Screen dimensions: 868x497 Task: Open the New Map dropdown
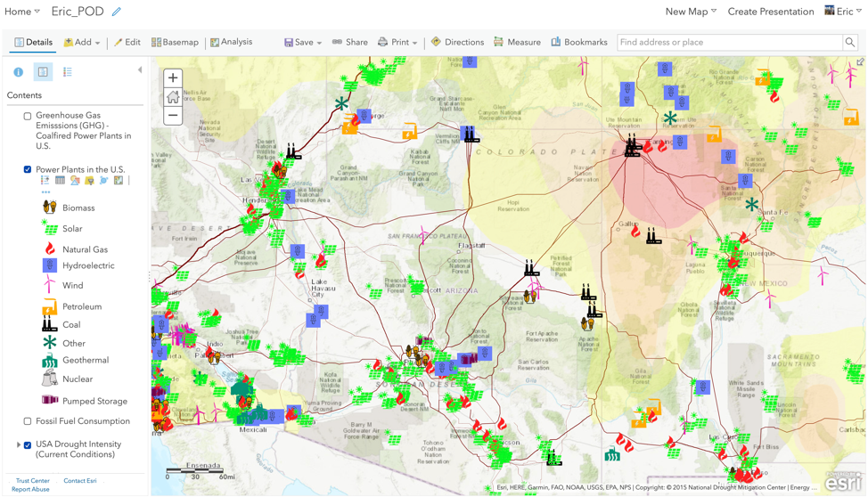[x=691, y=12]
